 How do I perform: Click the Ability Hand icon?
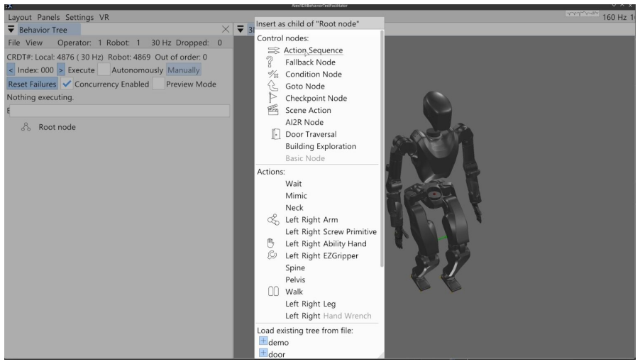coord(270,243)
